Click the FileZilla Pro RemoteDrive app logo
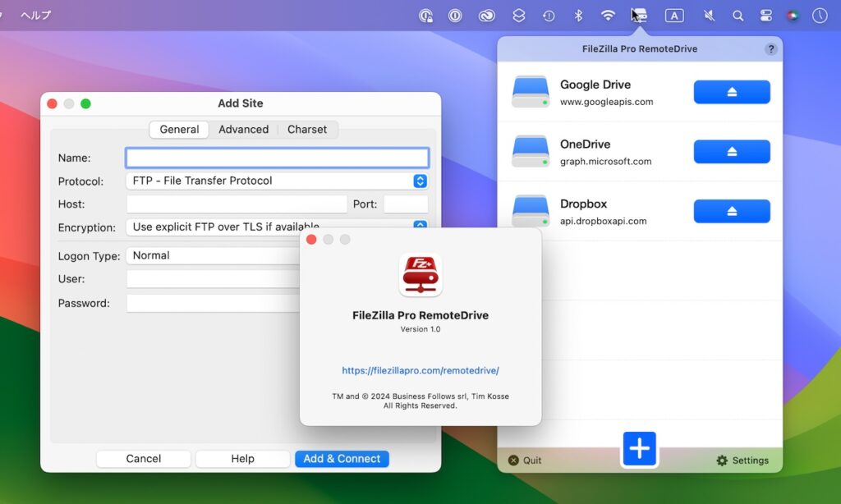 [420, 275]
